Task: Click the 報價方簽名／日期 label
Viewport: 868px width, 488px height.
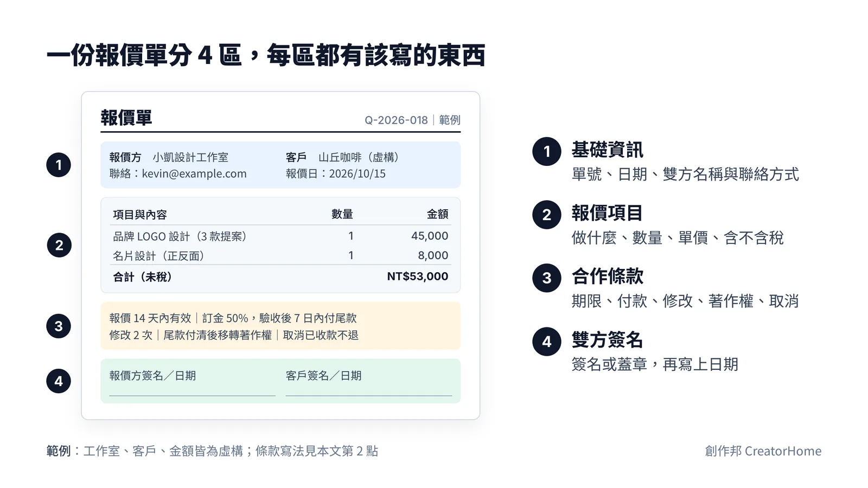Action: click(152, 376)
